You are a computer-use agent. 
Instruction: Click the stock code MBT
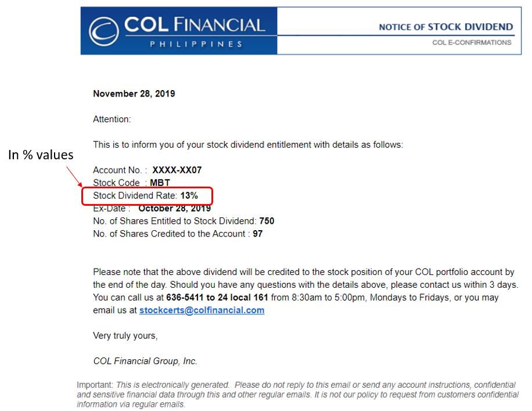pos(160,183)
